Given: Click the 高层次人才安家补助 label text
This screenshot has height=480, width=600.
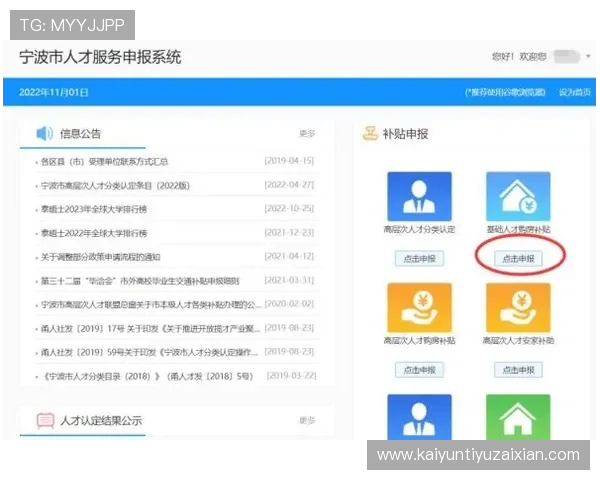Looking at the screenshot, I should click(x=518, y=340).
